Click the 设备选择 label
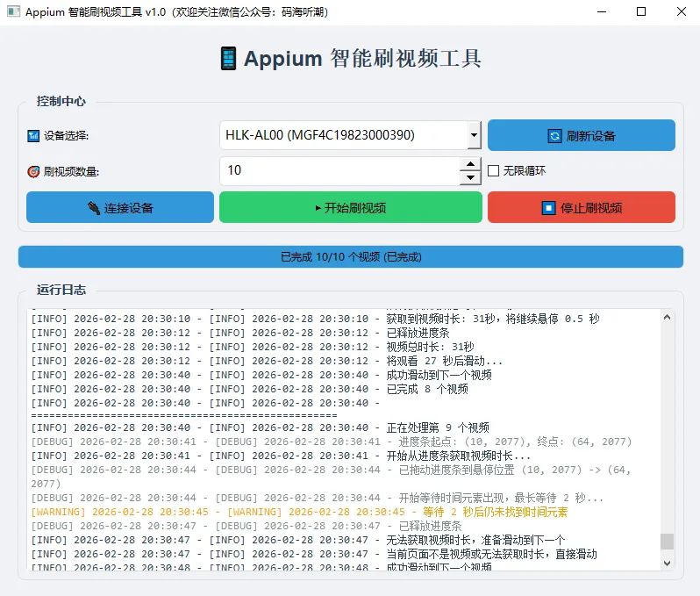 (x=66, y=135)
